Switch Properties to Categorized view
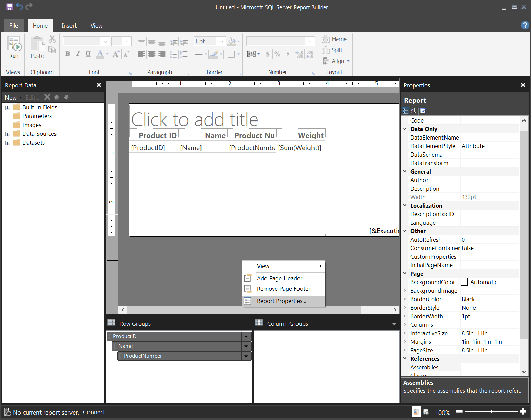Viewport: 531px width, 420px height. (x=405, y=111)
